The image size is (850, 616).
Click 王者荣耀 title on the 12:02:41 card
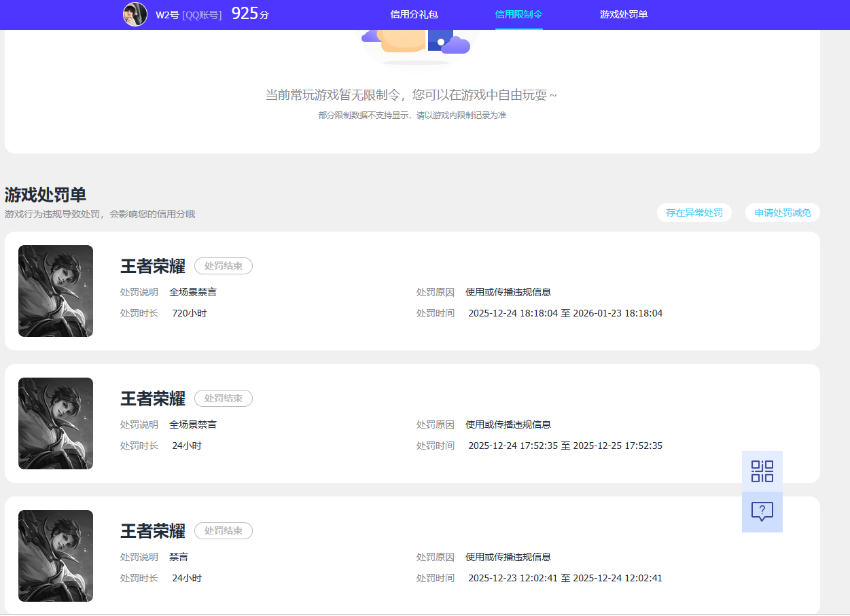pyautogui.click(x=153, y=531)
